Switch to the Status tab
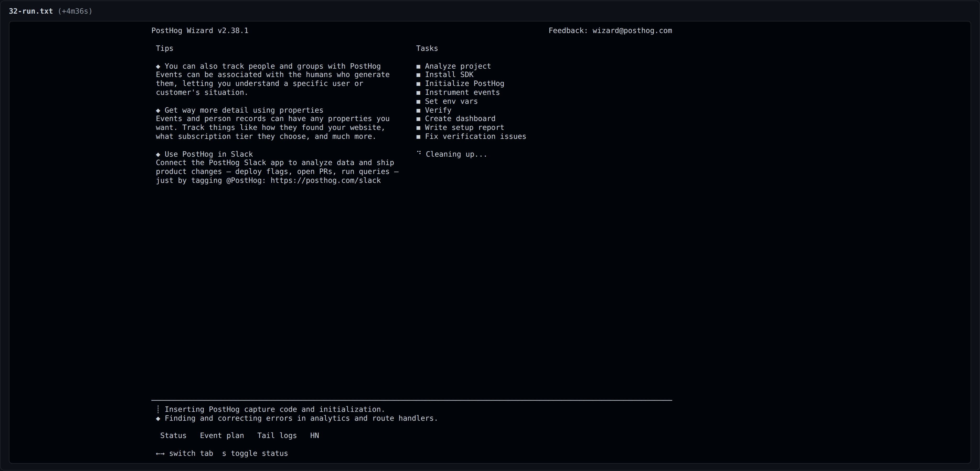Screen dimensions: 980x471 coord(173,436)
